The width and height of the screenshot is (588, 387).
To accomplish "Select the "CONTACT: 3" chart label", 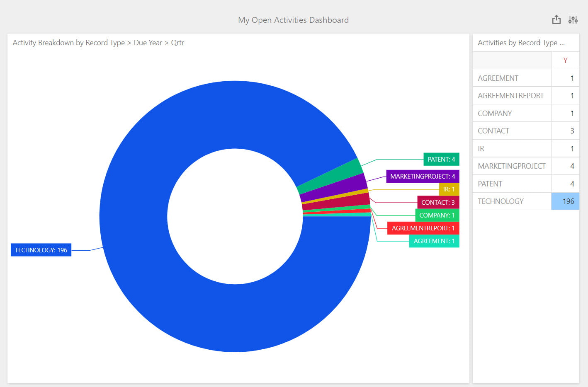I will (x=438, y=202).
